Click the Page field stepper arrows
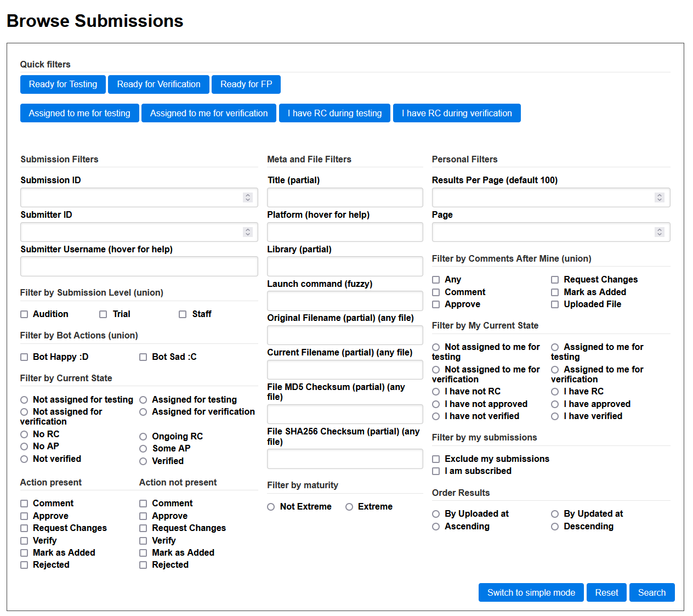 [660, 232]
